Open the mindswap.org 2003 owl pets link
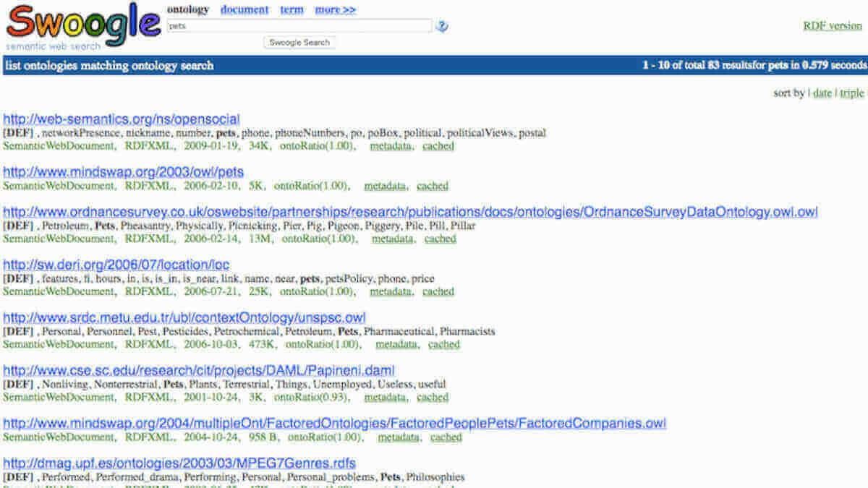The image size is (868, 488). (124, 172)
